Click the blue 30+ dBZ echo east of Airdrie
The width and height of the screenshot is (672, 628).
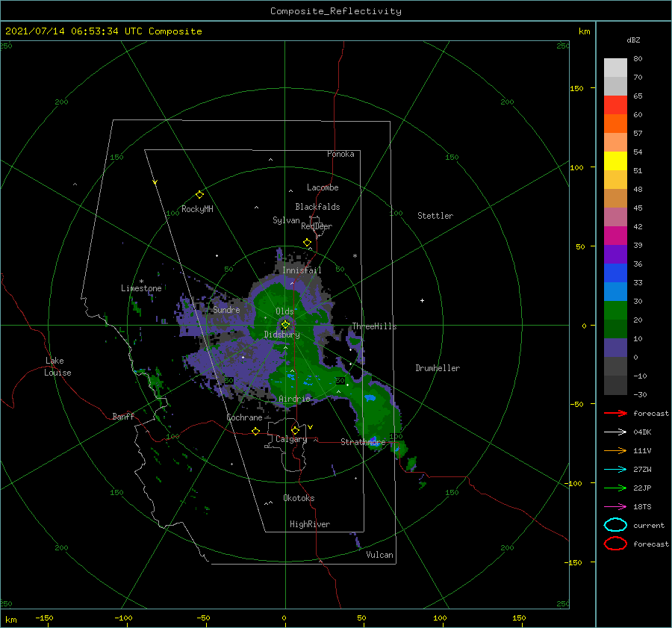370,398
